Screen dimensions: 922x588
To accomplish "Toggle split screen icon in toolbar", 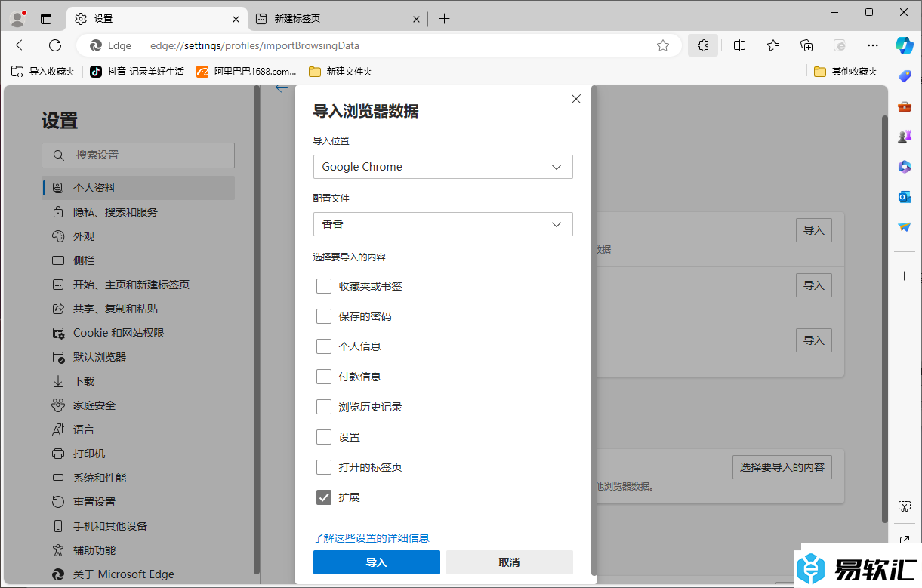I will 740,45.
